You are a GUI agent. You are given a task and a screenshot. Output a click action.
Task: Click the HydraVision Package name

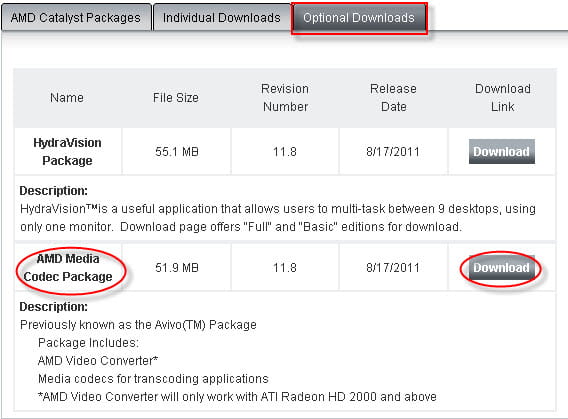pyautogui.click(x=67, y=151)
